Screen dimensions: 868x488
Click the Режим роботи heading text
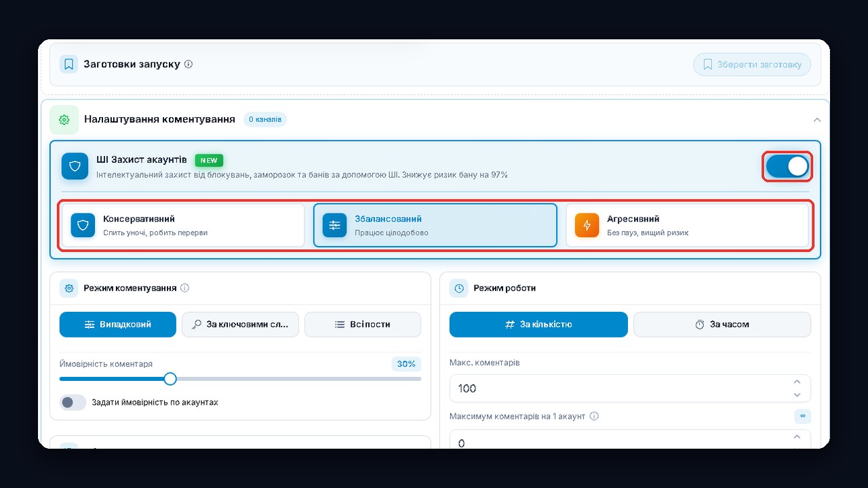(x=505, y=288)
